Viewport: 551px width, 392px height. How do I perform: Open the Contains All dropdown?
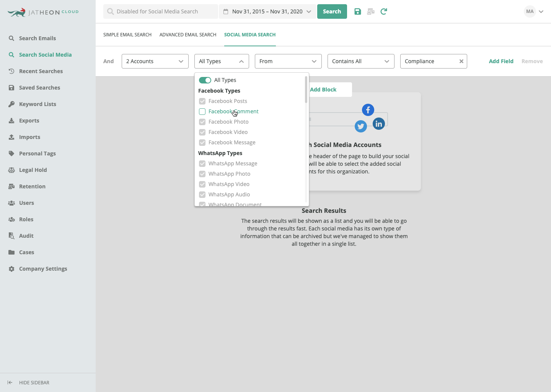(x=361, y=61)
